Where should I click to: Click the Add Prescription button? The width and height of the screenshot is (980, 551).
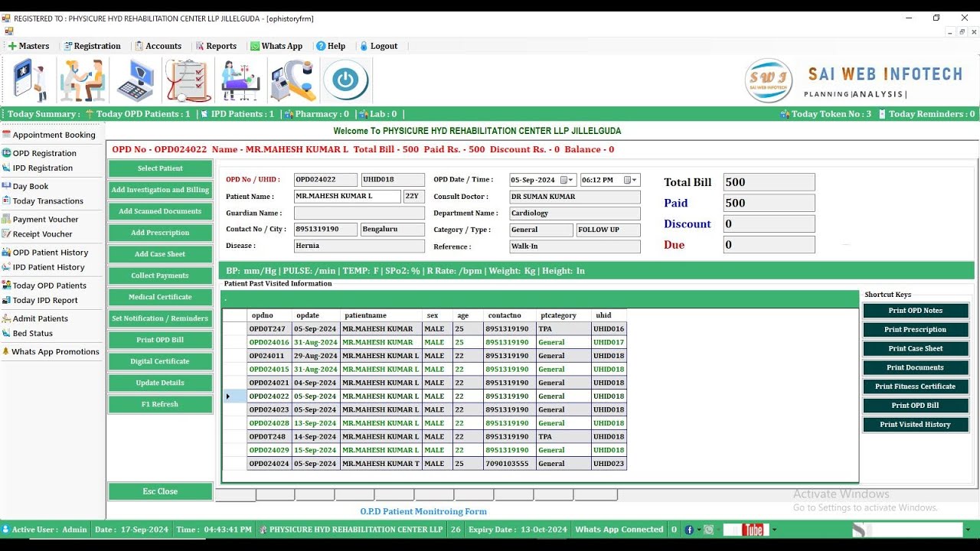click(160, 233)
